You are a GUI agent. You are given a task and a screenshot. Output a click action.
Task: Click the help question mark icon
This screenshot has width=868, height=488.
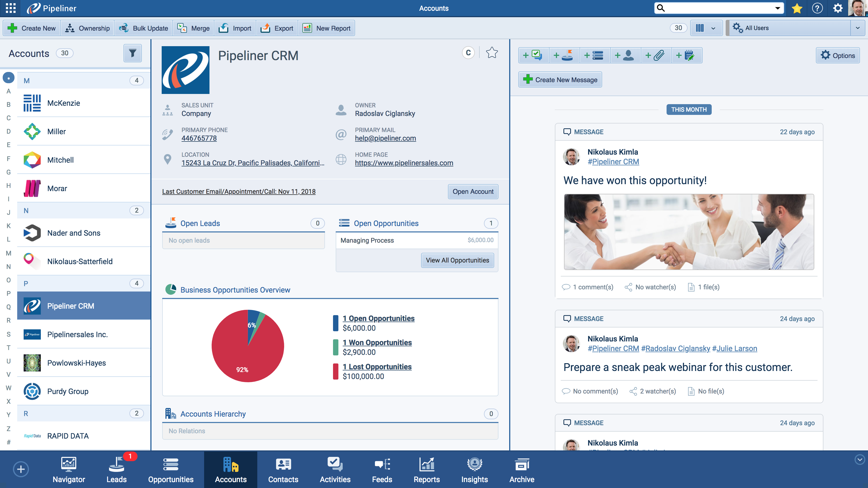[x=818, y=8]
